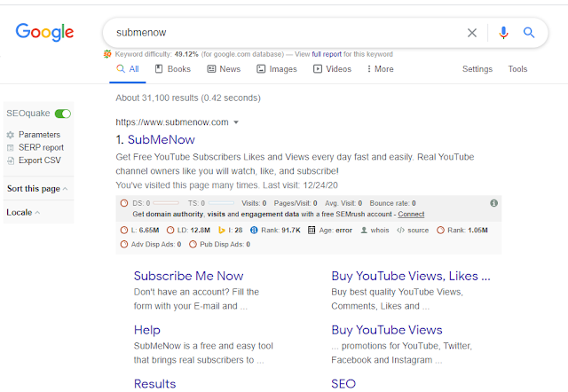
Task: Open the Buy YouTube Views sitelink
Action: tap(387, 330)
